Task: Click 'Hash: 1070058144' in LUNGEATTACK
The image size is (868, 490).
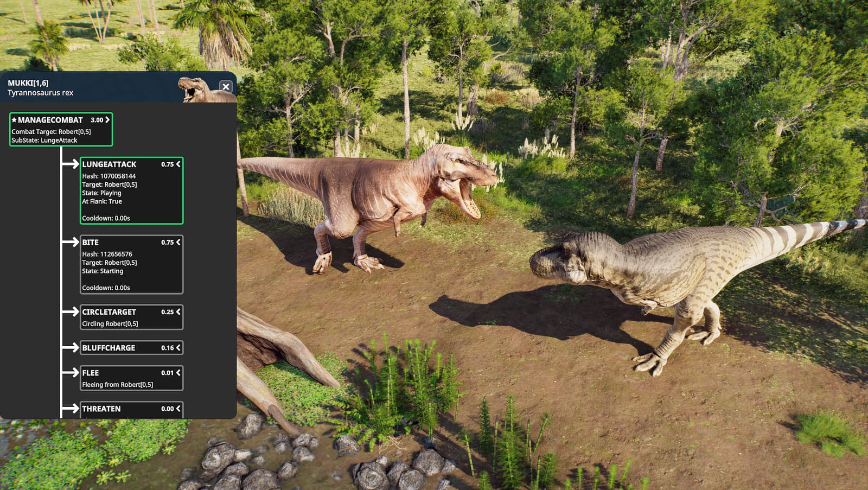Action: click(109, 176)
